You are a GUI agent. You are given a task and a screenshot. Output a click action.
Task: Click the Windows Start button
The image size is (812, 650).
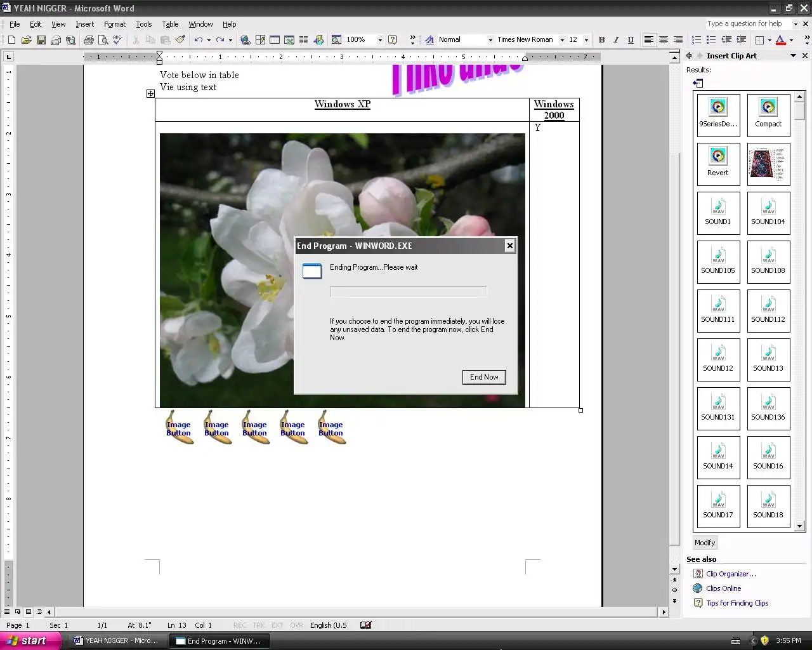(x=30, y=640)
